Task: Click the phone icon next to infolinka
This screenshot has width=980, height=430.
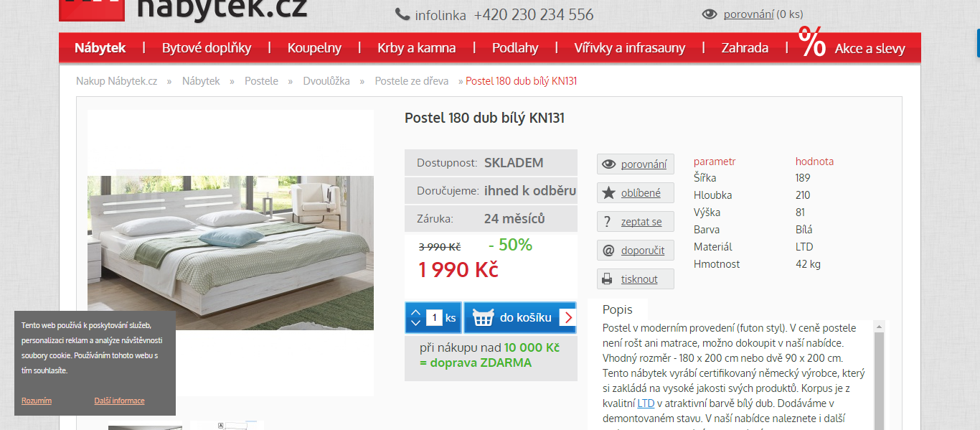Action: pyautogui.click(x=402, y=14)
